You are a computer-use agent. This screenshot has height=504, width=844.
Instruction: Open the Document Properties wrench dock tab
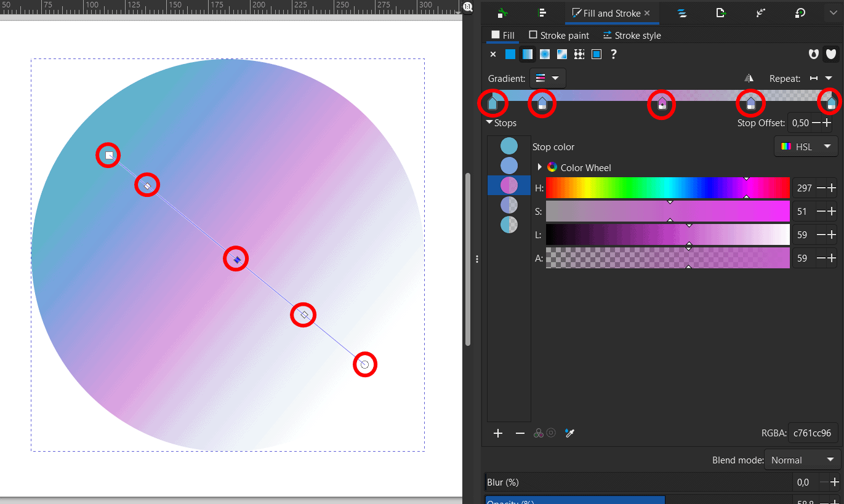pyautogui.click(x=502, y=13)
